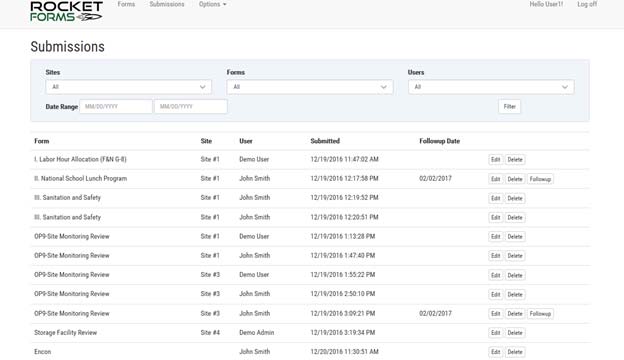Click the 12/20/2016 11:30:51 AM timestamp

(344, 352)
